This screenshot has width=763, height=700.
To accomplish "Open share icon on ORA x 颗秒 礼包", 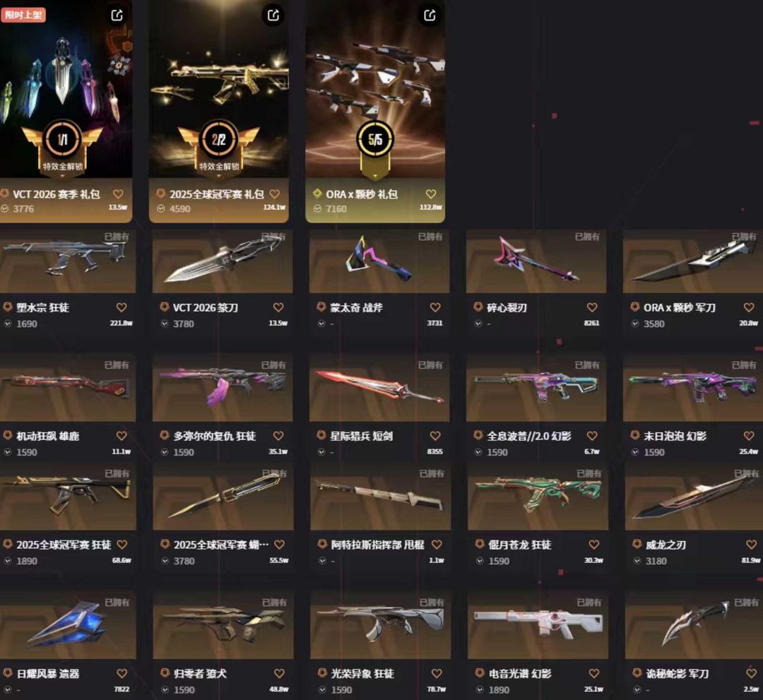I will [x=430, y=15].
